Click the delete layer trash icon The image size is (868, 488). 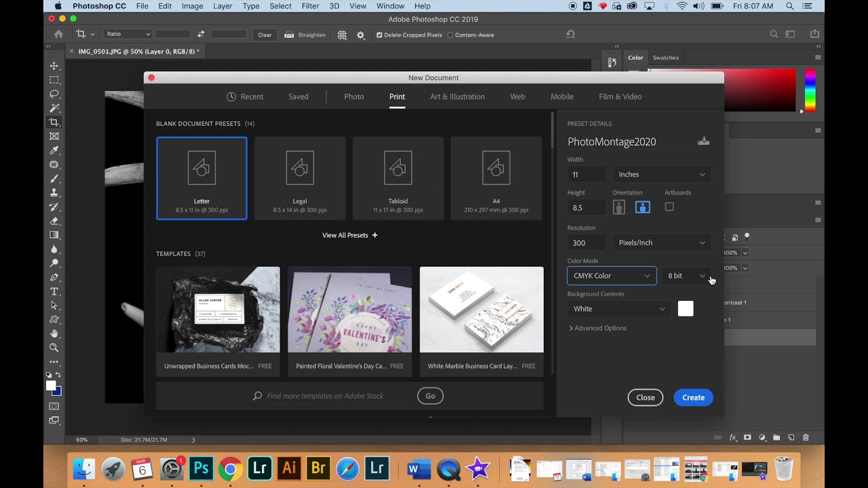(x=806, y=438)
